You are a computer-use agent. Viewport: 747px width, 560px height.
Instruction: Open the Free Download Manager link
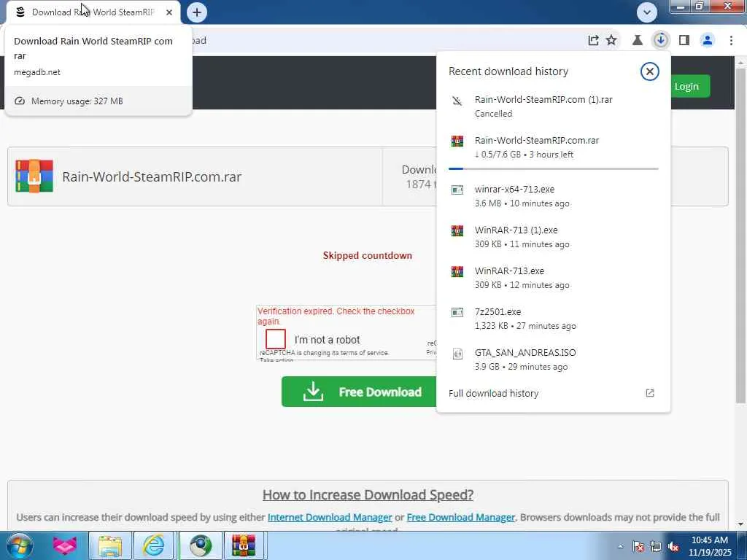pos(461,517)
